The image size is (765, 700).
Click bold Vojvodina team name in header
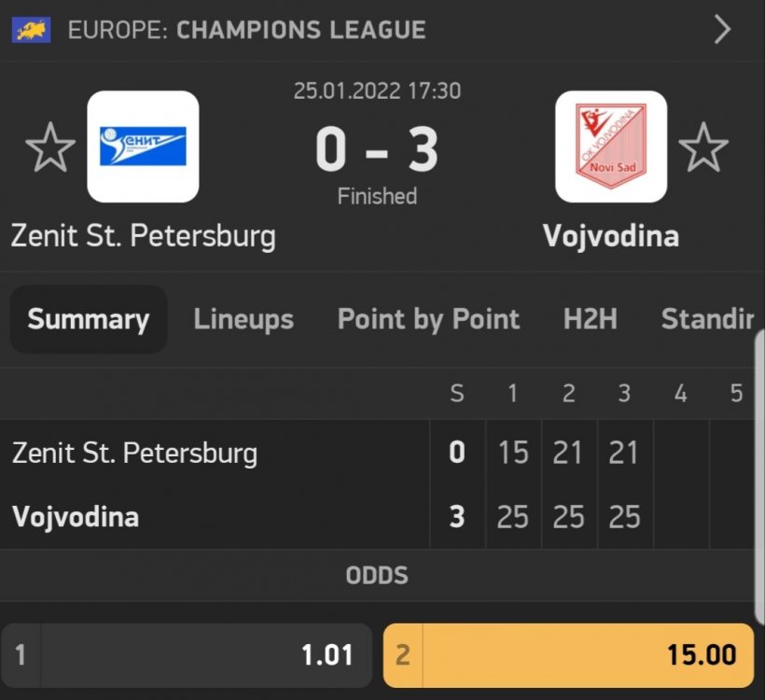(610, 235)
